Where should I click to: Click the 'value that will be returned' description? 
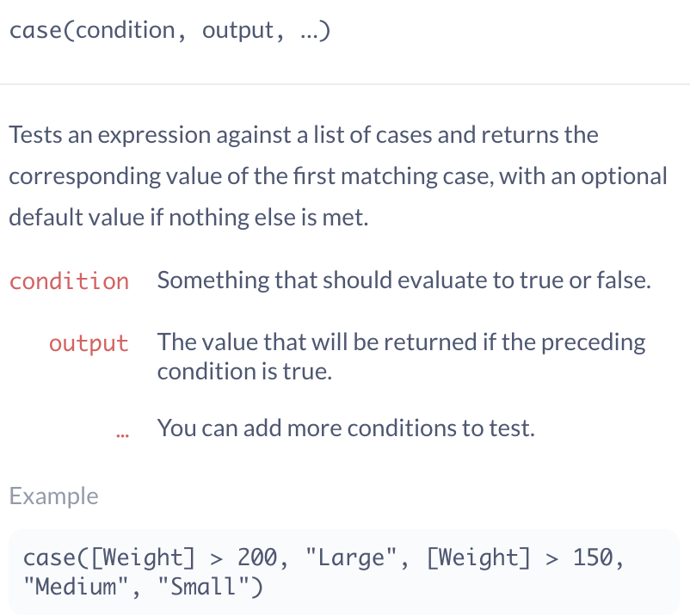tap(401, 356)
